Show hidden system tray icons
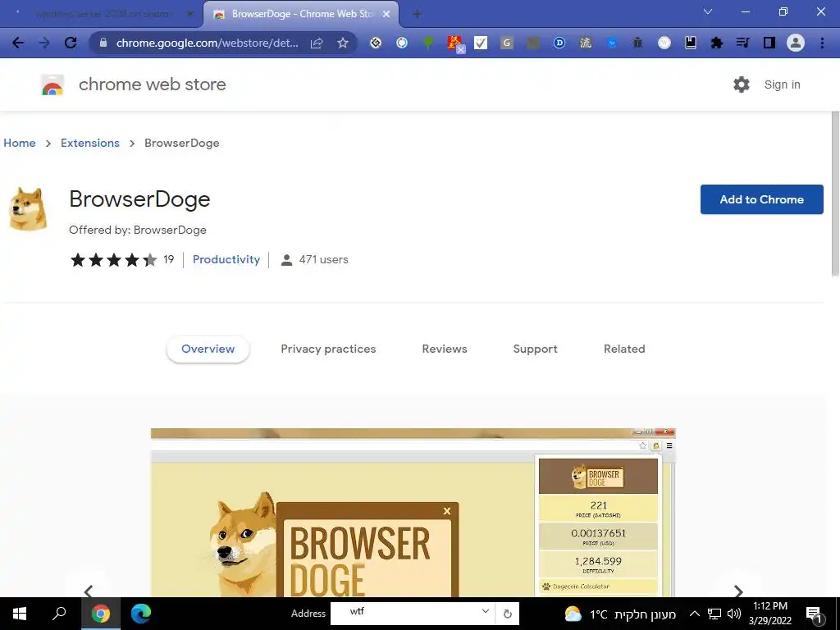 point(695,614)
